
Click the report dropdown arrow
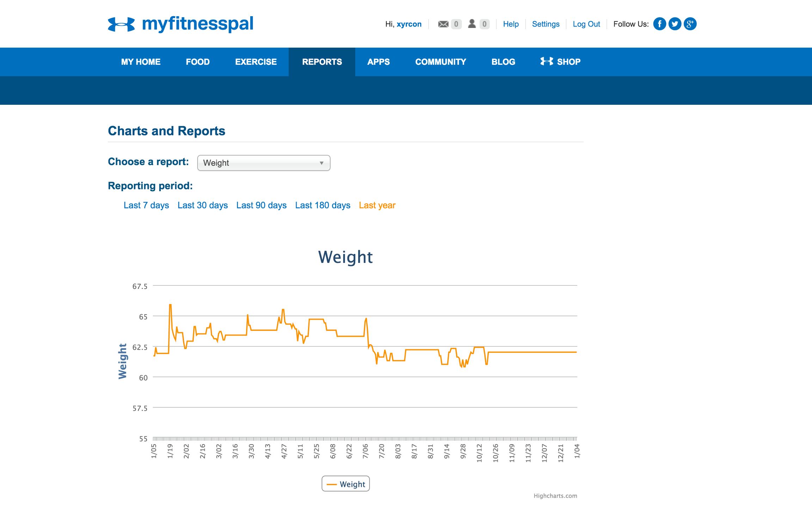click(321, 163)
